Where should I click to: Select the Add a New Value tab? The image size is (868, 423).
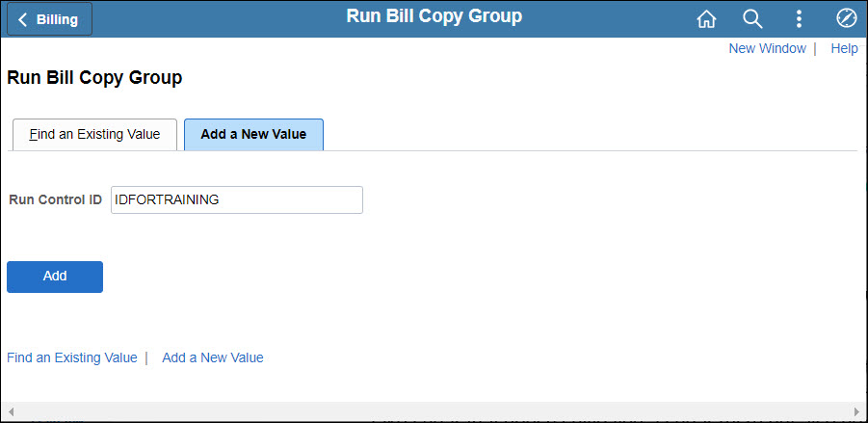tap(253, 135)
